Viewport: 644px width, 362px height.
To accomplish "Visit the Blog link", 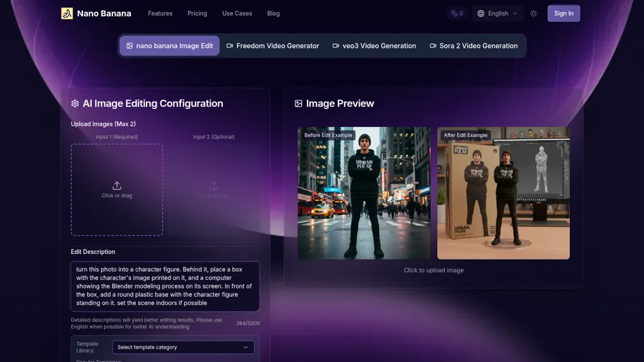I will 273,14.
